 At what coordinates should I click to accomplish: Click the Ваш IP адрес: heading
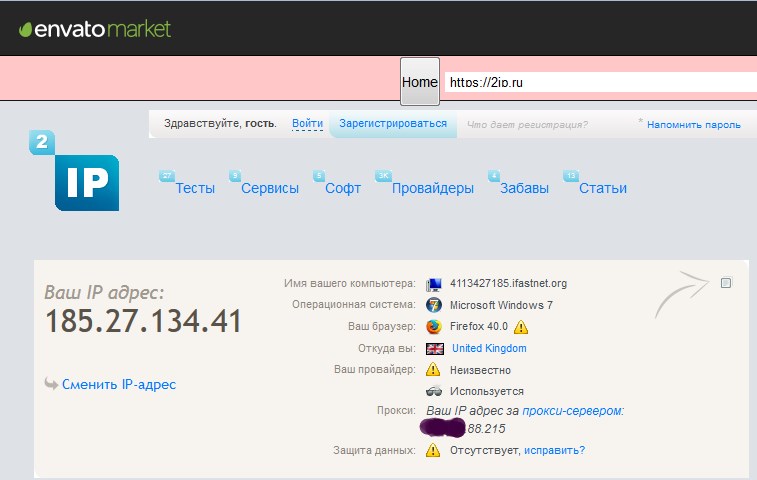tap(104, 293)
